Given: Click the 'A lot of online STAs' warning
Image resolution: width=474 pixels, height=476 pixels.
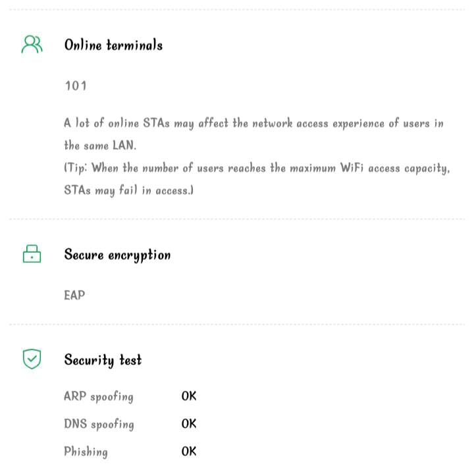Looking at the screenshot, I should click(253, 123).
